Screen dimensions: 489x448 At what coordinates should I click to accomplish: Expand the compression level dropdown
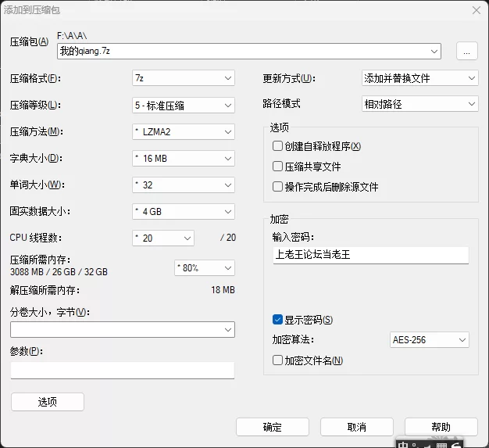pyautogui.click(x=184, y=106)
